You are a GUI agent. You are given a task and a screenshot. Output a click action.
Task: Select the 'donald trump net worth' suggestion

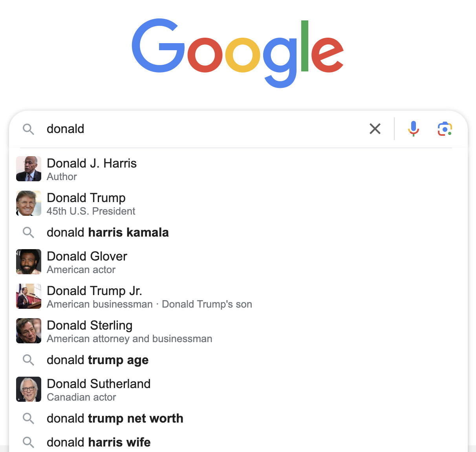pyautogui.click(x=238, y=418)
